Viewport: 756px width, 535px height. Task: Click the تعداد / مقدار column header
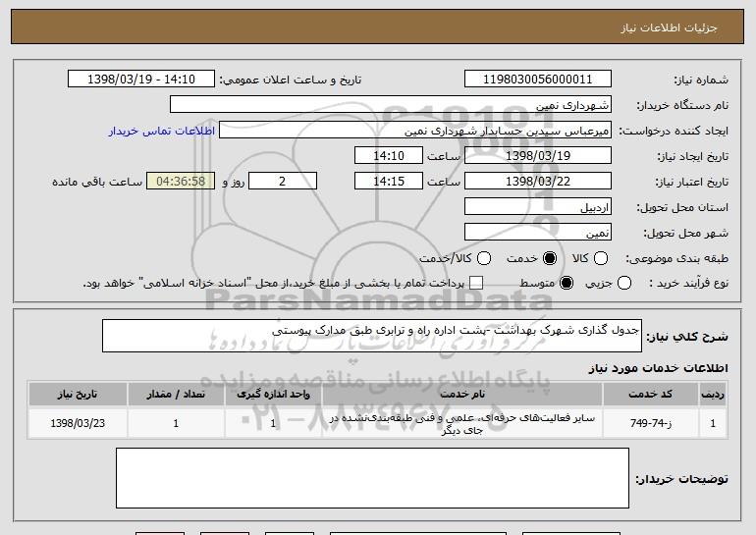click(176, 395)
